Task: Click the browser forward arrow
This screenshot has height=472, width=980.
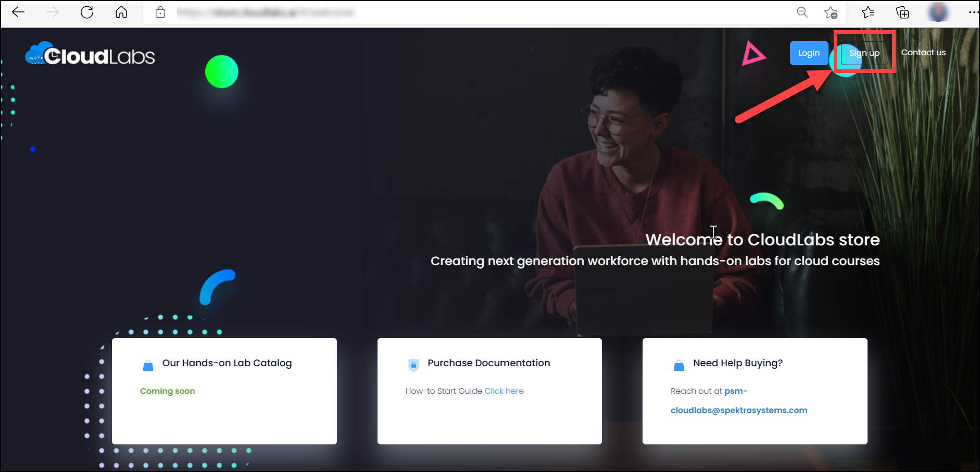Action: 53,12
